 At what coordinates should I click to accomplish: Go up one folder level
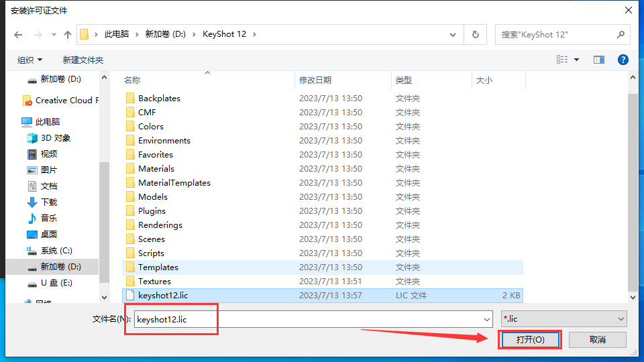[68, 35]
